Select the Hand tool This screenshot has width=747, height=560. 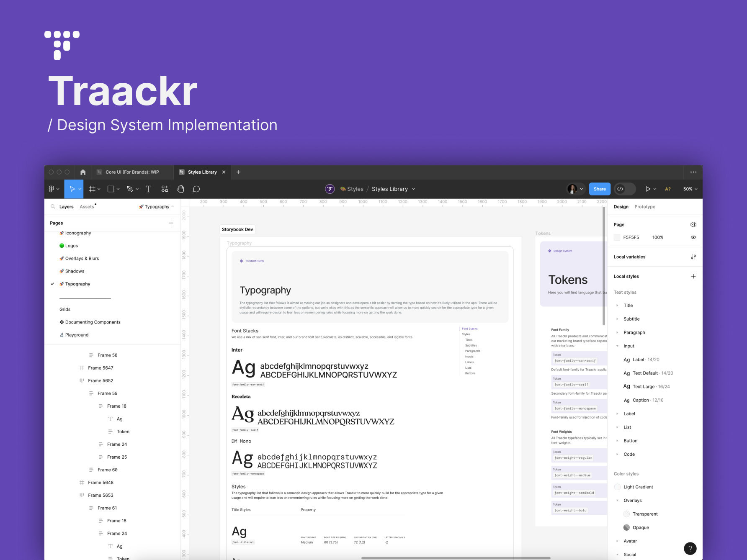pyautogui.click(x=180, y=189)
